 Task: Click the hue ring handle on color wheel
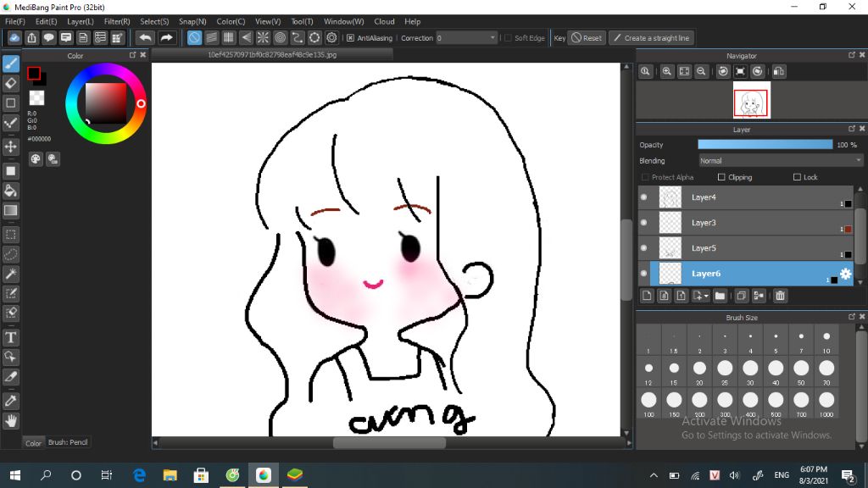click(141, 103)
